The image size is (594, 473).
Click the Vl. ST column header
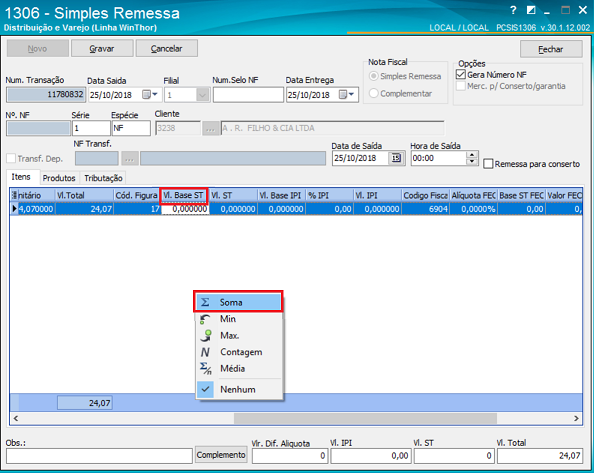[x=233, y=195]
